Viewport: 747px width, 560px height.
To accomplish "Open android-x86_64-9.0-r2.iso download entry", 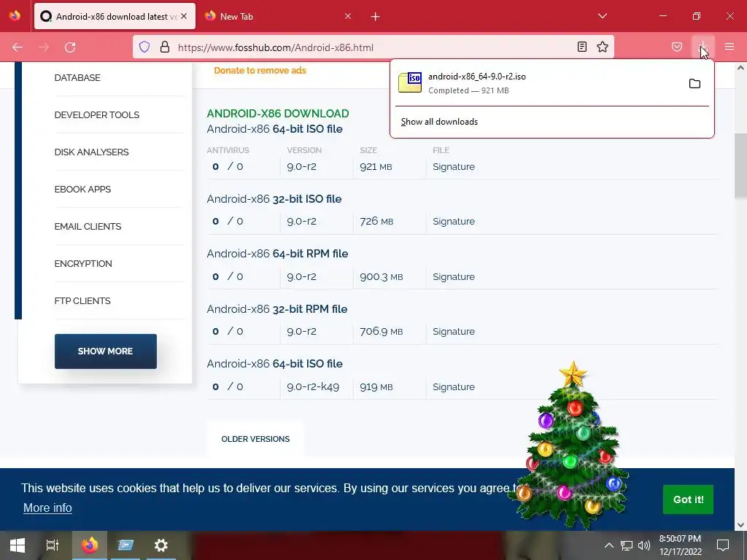I will click(x=538, y=83).
